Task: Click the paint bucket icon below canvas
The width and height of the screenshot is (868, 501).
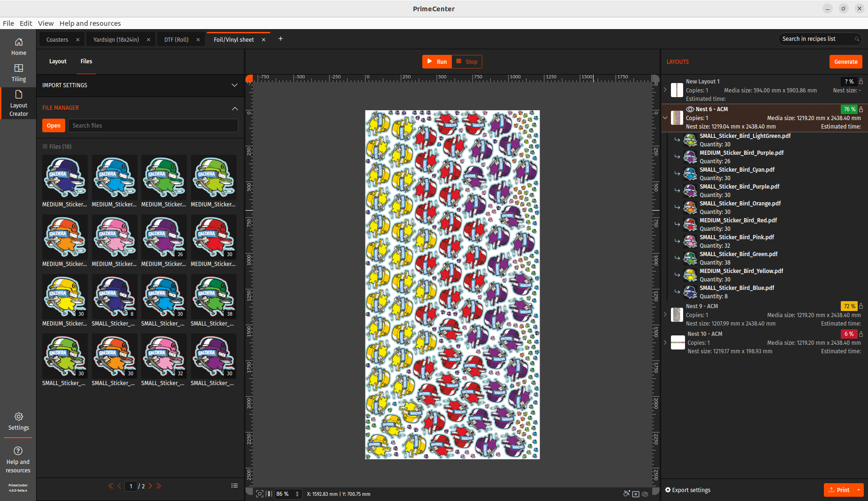Action: 626,493
